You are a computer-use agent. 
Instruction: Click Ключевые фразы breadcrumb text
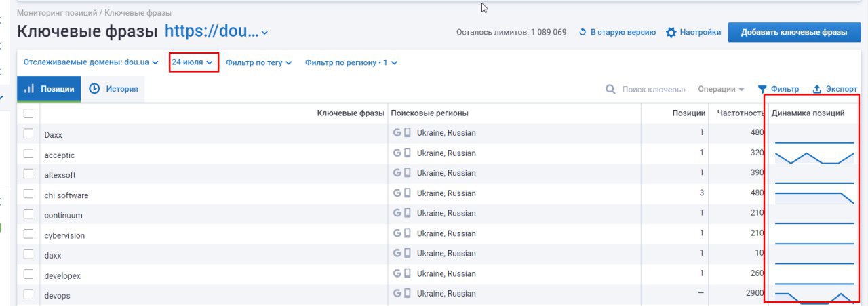tap(138, 13)
